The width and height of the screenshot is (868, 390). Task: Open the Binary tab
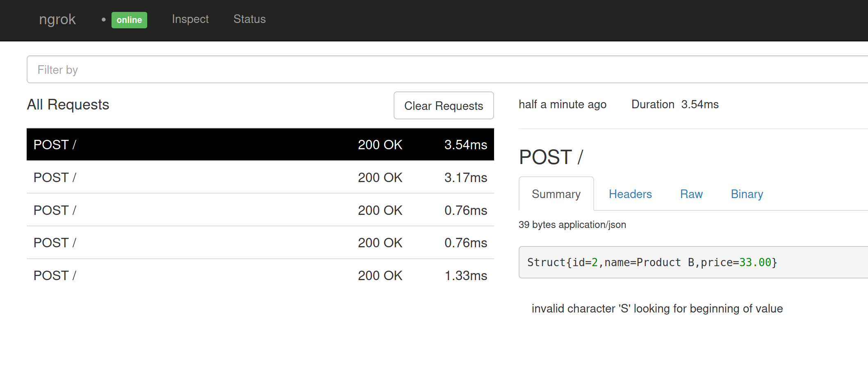747,194
